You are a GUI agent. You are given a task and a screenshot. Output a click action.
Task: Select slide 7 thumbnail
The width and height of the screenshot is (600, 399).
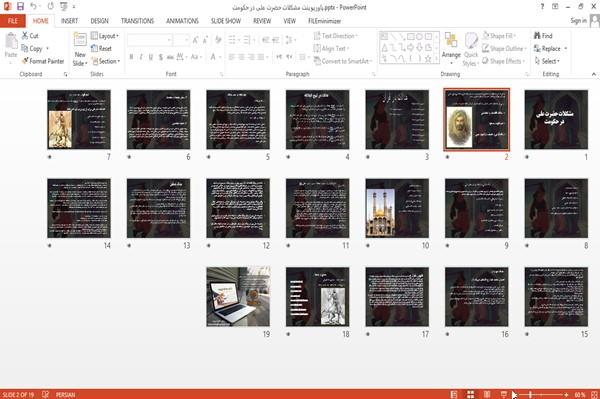[79, 119]
